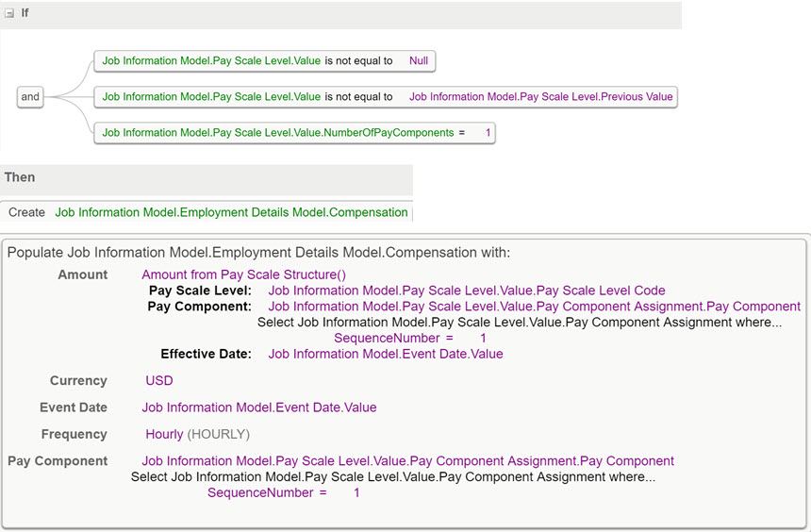Edit SequenceNumber value under bottom Pay Component
This screenshot has width=811, height=532.
point(356,492)
